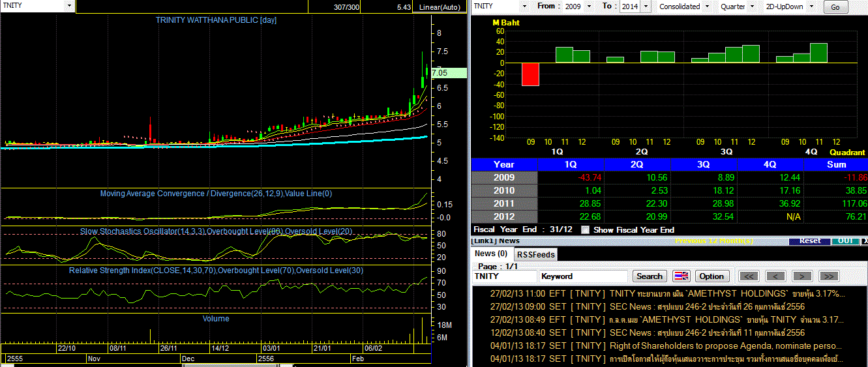Click the 4Q column header in table
The height and width of the screenshot is (367, 868).
[770, 164]
